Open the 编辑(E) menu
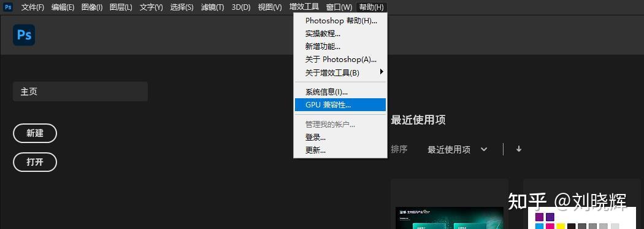Viewport: 644px width, 229px height. pos(63,7)
